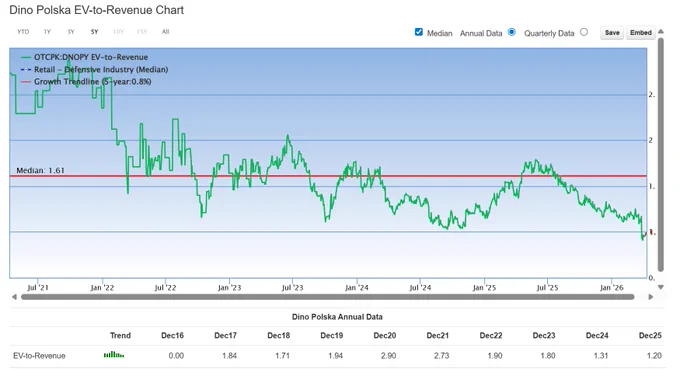
Task: Click the 2.90 value under Dec20
Action: click(x=389, y=356)
